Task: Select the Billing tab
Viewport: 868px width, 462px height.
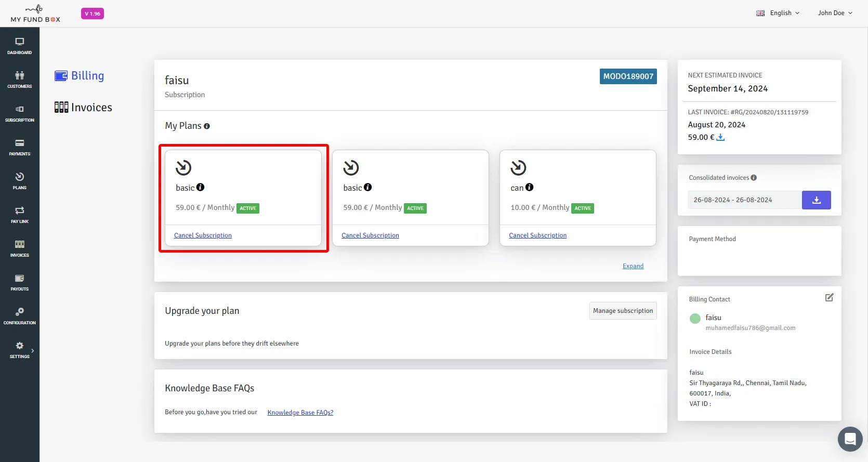Action: pyautogui.click(x=80, y=76)
